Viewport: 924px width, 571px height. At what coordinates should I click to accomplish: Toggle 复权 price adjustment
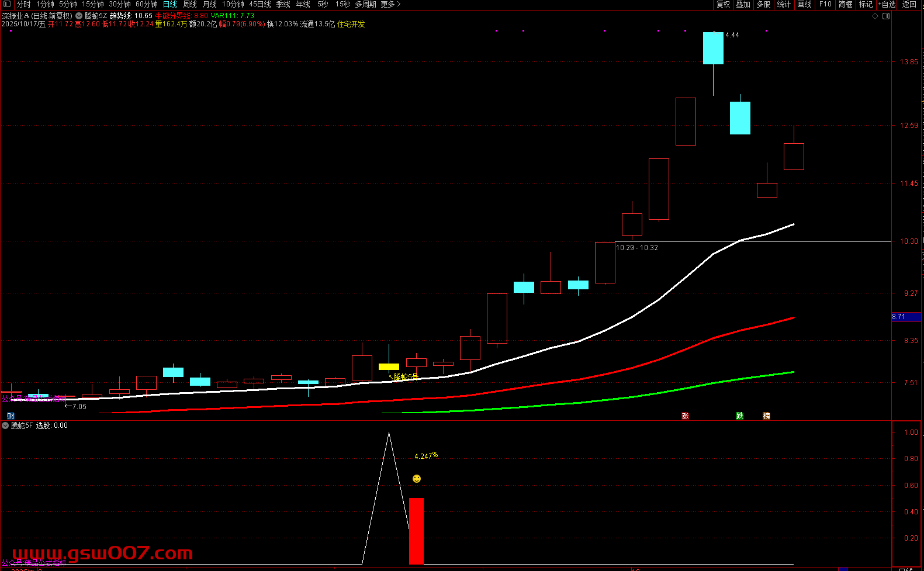(724, 4)
